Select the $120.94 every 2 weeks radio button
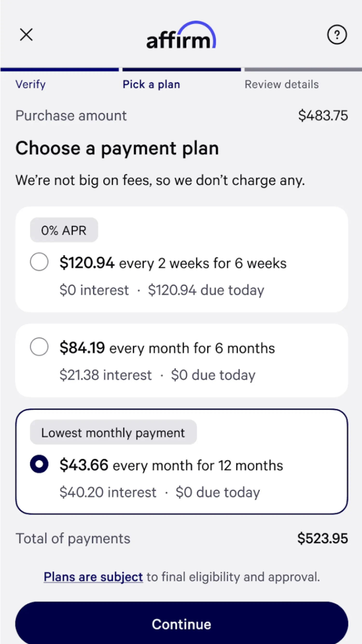This screenshot has height=644, width=362. click(x=39, y=262)
